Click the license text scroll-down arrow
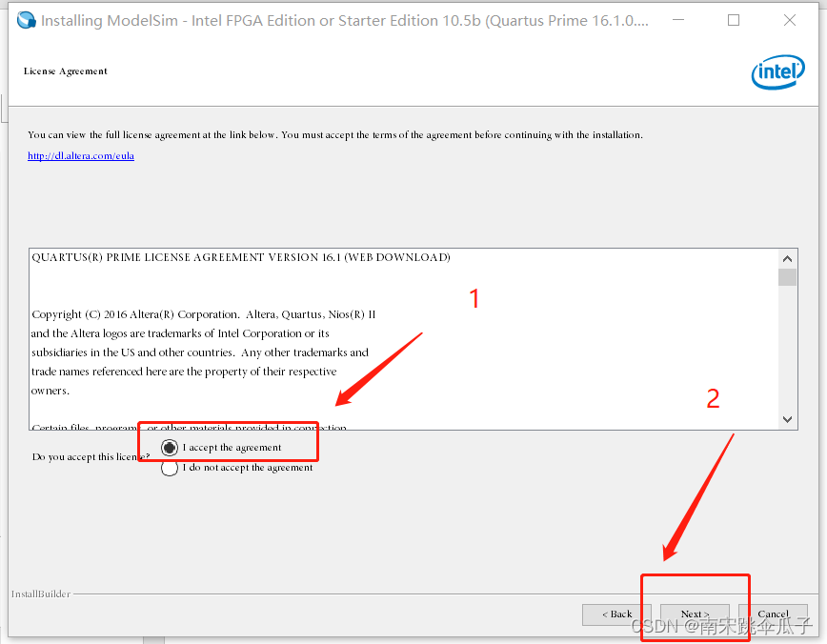 point(787,420)
